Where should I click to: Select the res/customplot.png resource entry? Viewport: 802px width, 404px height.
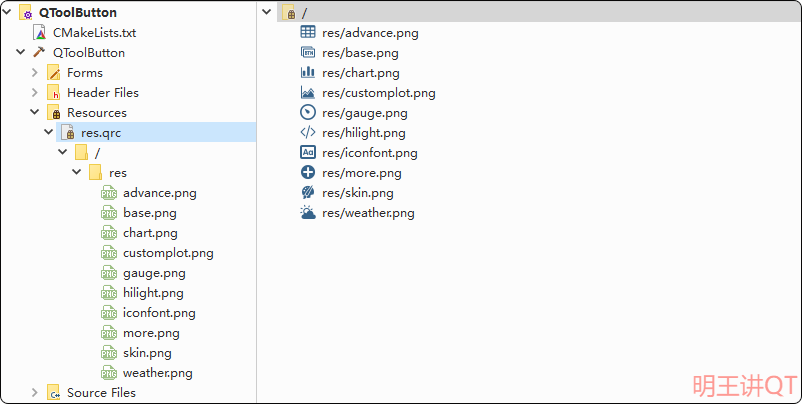click(x=379, y=93)
